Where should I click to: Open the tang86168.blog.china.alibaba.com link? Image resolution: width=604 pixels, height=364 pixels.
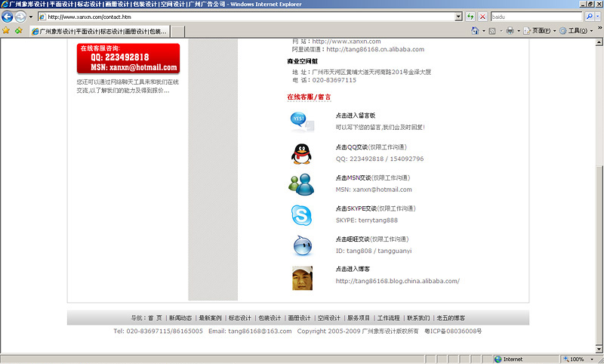point(398,281)
